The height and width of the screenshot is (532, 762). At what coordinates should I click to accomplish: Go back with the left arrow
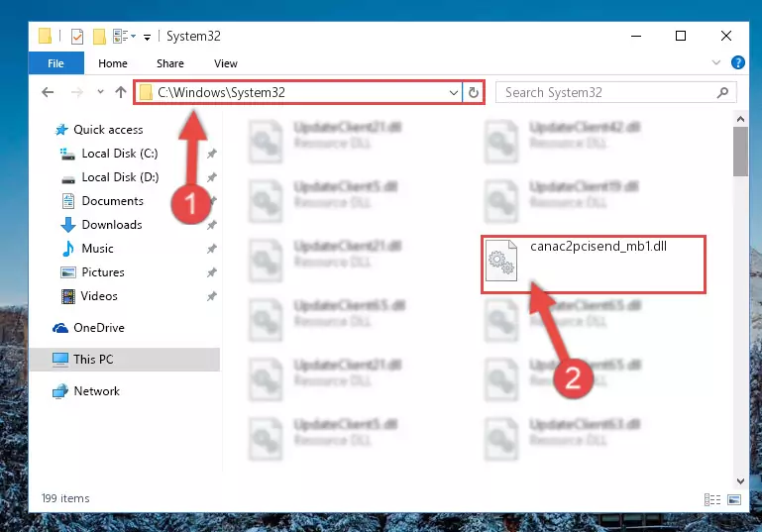click(48, 92)
